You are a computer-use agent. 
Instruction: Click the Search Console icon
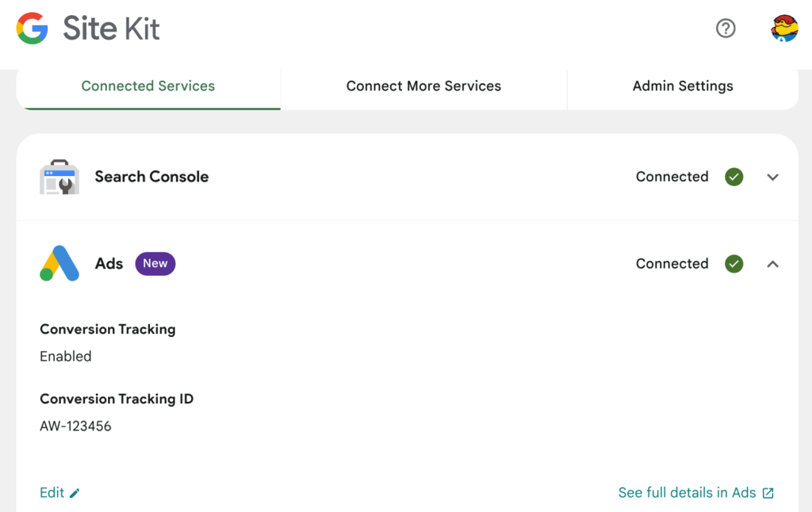pos(59,177)
